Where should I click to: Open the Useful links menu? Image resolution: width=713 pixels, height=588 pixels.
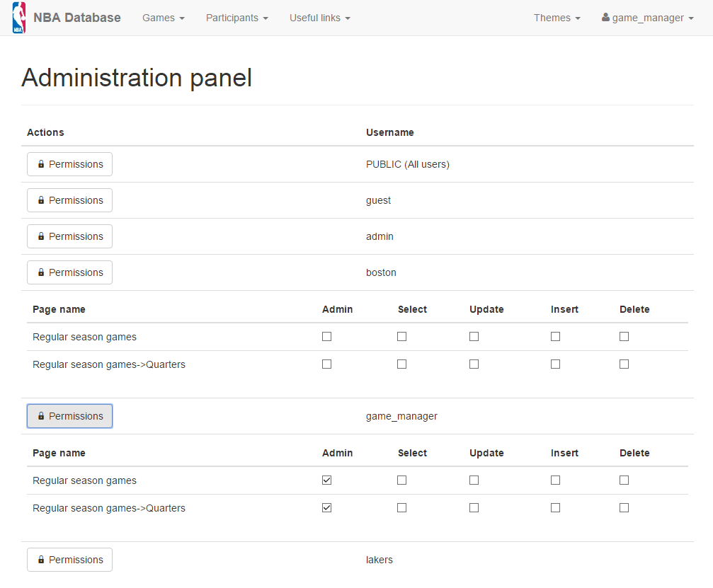pyautogui.click(x=319, y=18)
